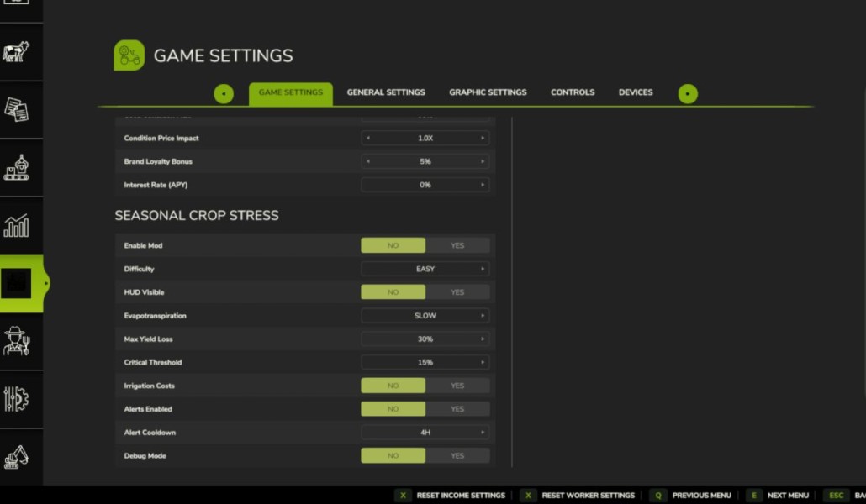Click the E key icon for Next Menu
Screen dimensions: 866x504
(754, 495)
